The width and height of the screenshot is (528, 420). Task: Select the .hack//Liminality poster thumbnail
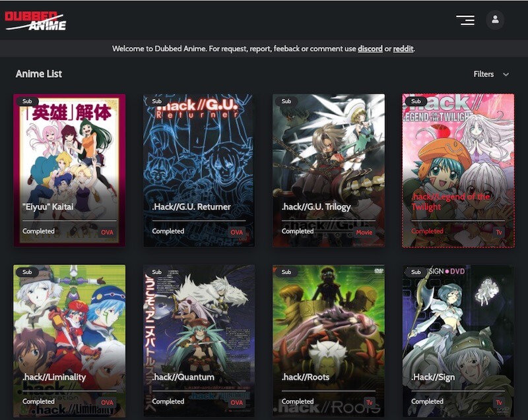69,341
